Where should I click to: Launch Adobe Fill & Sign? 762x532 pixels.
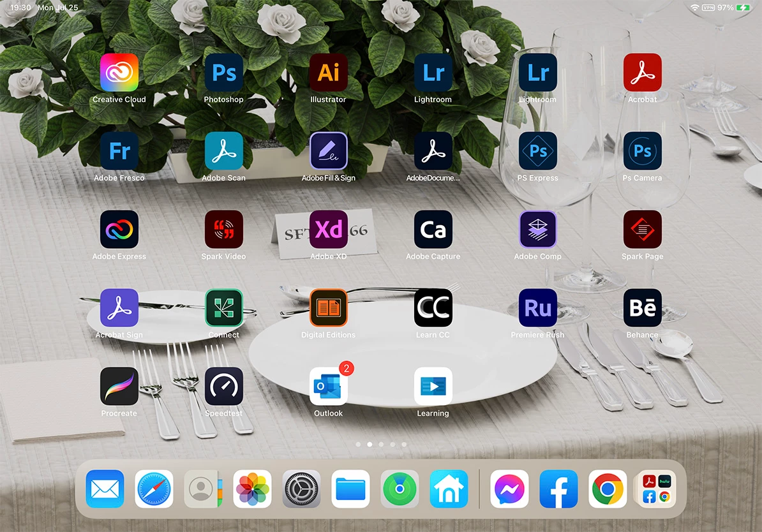click(x=329, y=151)
